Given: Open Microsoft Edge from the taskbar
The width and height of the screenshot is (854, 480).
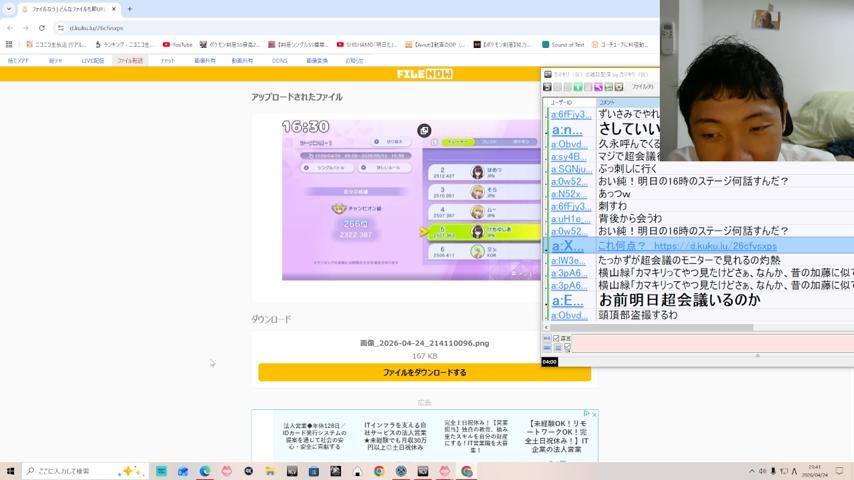Looking at the screenshot, I should 205,471.
